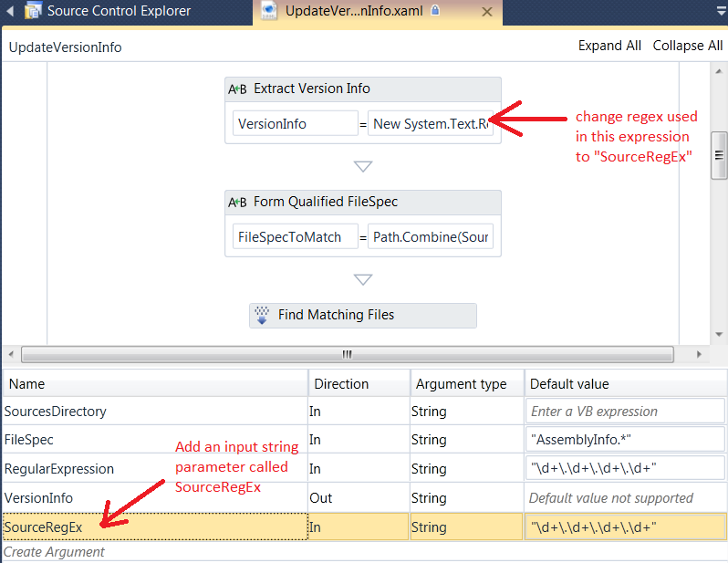Click the SourcesDirectory default value field
The height and width of the screenshot is (563, 728).
click(625, 412)
